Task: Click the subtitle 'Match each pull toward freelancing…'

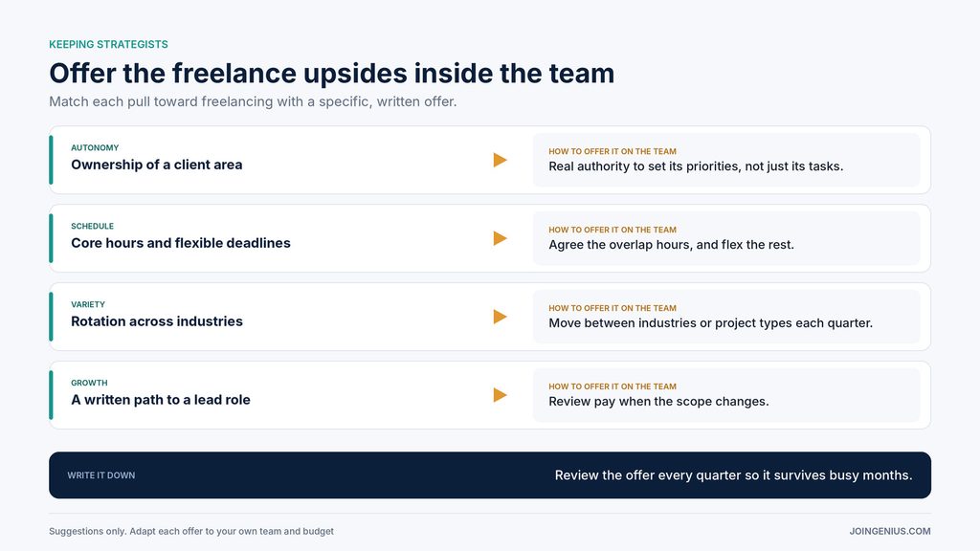Action: click(253, 101)
